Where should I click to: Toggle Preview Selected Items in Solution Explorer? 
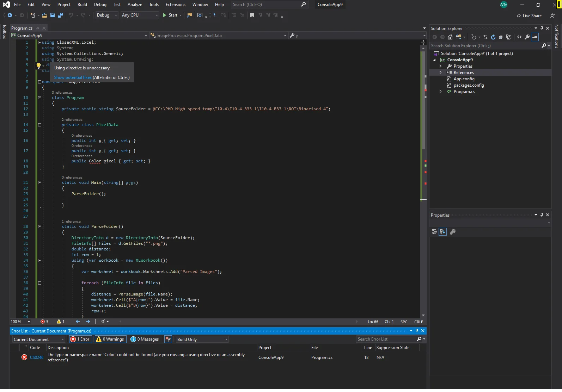pyautogui.click(x=535, y=37)
